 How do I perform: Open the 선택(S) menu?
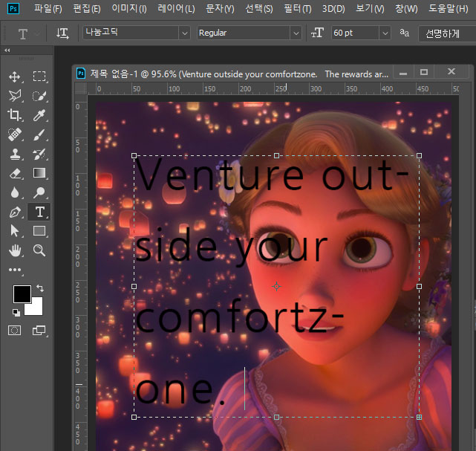(259, 8)
